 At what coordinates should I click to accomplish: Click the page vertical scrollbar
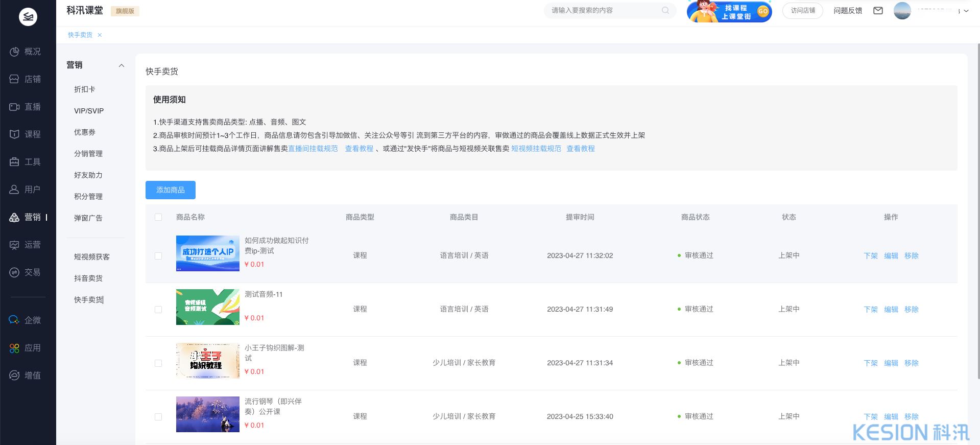[x=978, y=211]
